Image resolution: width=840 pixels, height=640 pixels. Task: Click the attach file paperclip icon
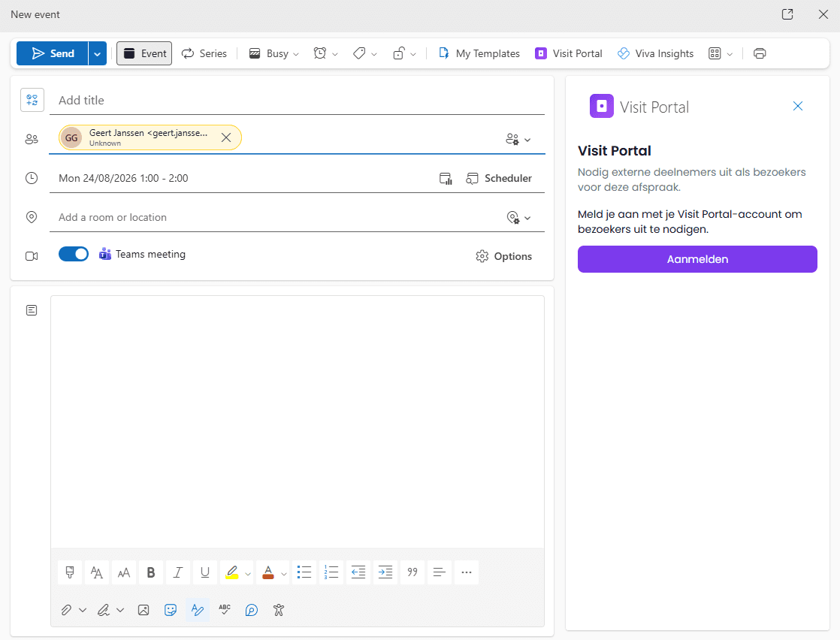pyautogui.click(x=66, y=610)
